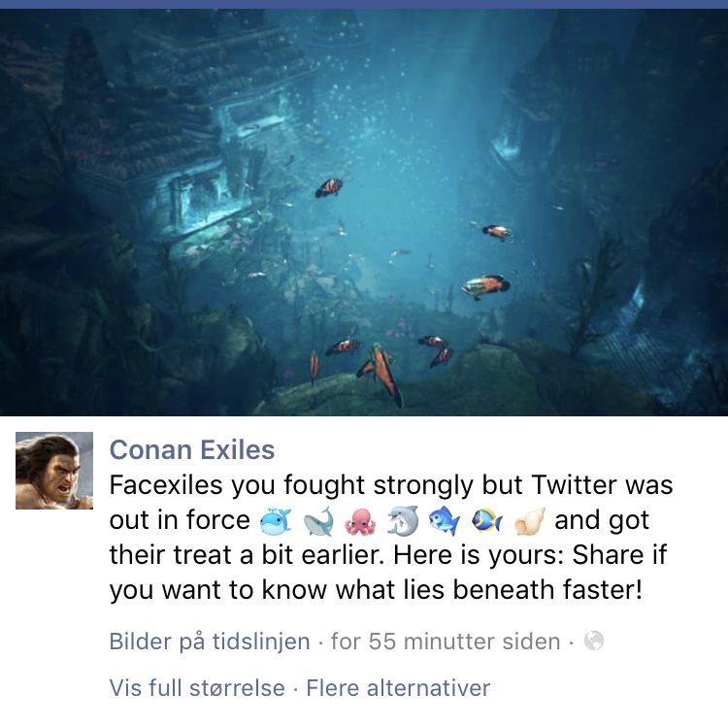The image size is (728, 724).
Task: Open Vis full størrelse link
Action: 197,688
